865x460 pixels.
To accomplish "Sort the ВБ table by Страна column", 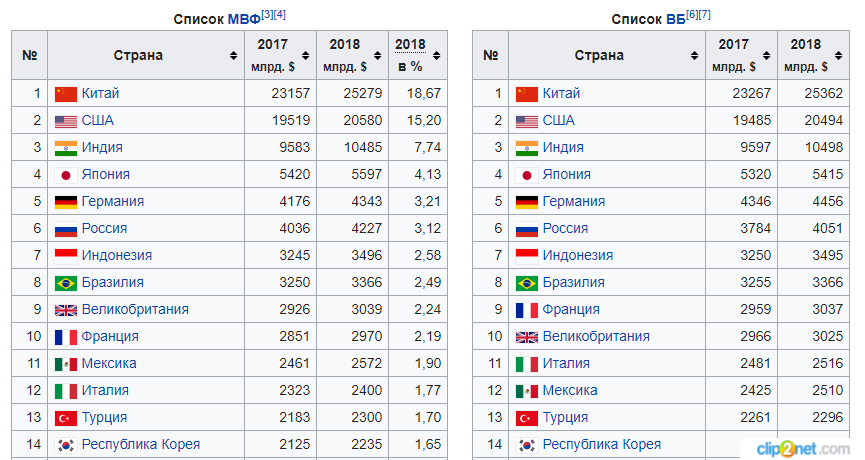I will click(x=695, y=55).
